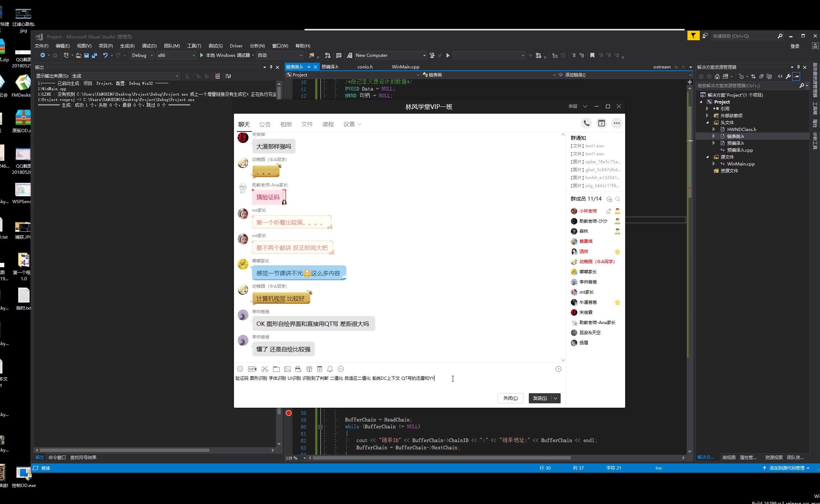Open message history with the clock icon
The height and width of the screenshot is (504, 820).
558,369
